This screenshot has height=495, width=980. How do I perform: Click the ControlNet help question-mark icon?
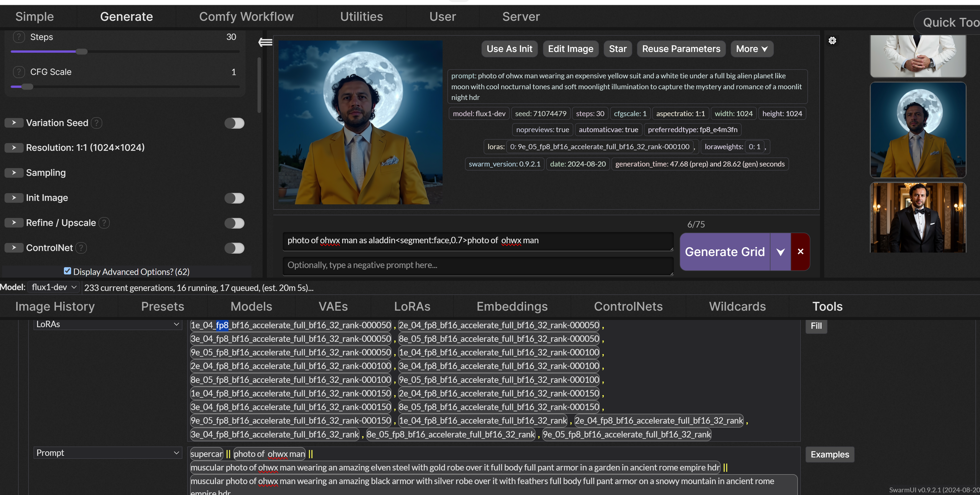click(x=81, y=248)
